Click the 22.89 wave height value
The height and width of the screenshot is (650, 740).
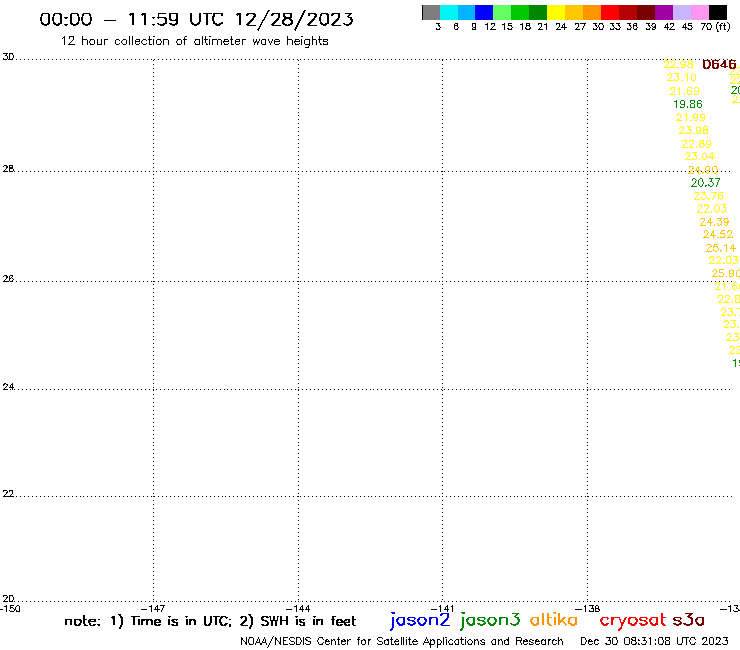697,144
